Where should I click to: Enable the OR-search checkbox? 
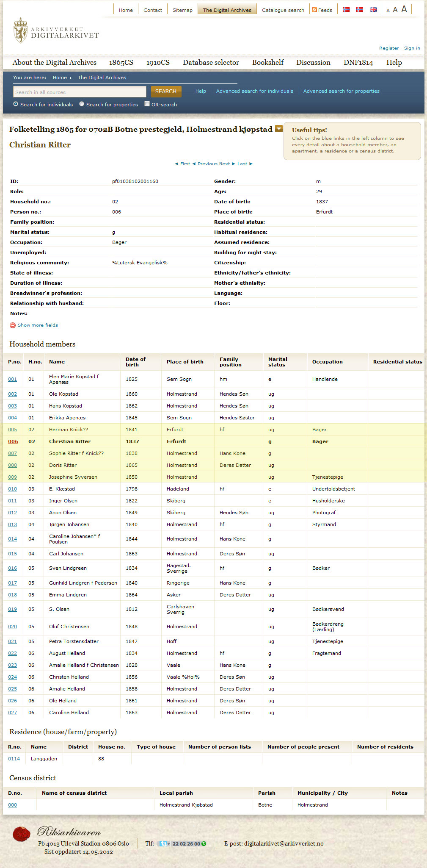pyautogui.click(x=147, y=104)
